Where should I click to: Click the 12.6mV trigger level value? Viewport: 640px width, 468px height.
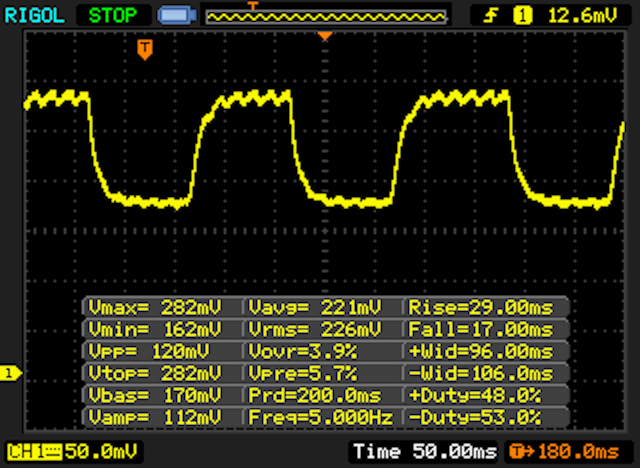point(582,16)
